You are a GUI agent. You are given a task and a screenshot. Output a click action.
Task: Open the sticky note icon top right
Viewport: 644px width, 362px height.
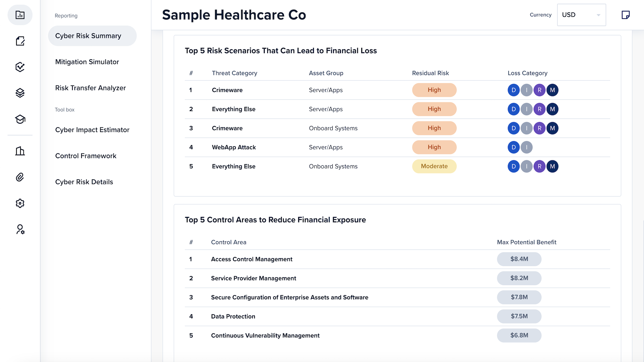(x=626, y=15)
